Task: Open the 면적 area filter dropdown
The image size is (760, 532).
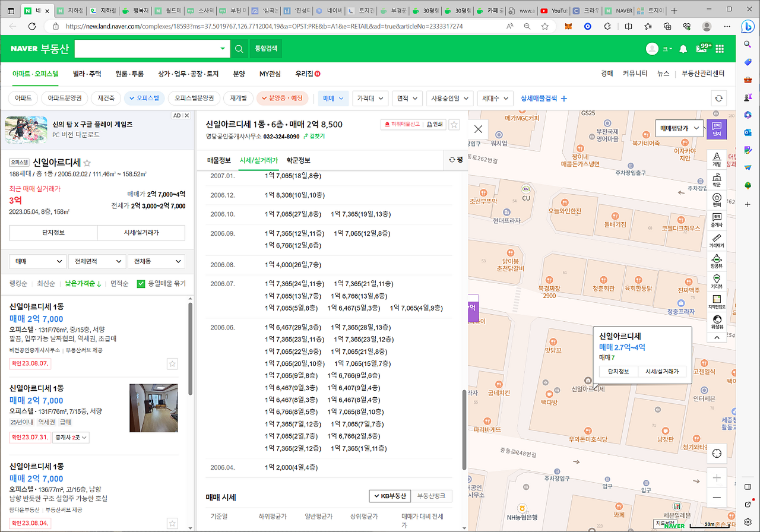Action: (407, 99)
